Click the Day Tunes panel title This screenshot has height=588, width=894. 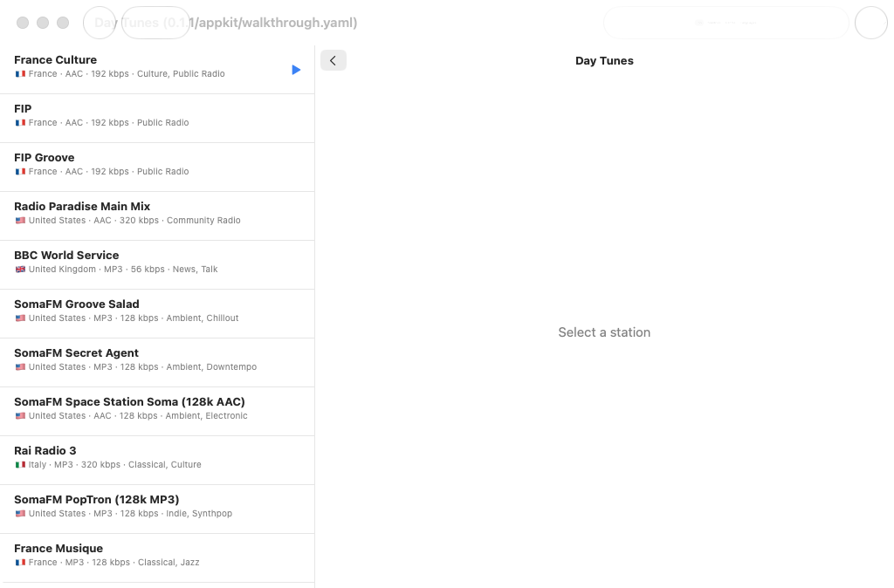604,61
